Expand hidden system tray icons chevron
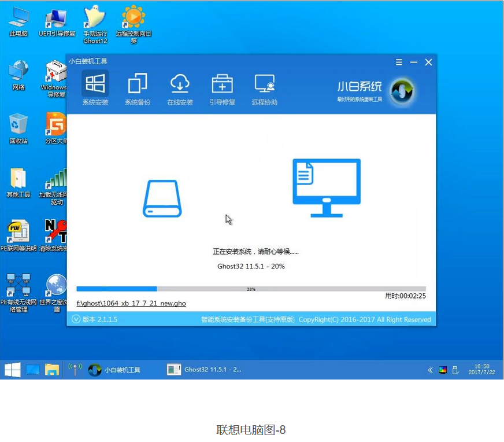The height and width of the screenshot is (442, 504). point(430,370)
